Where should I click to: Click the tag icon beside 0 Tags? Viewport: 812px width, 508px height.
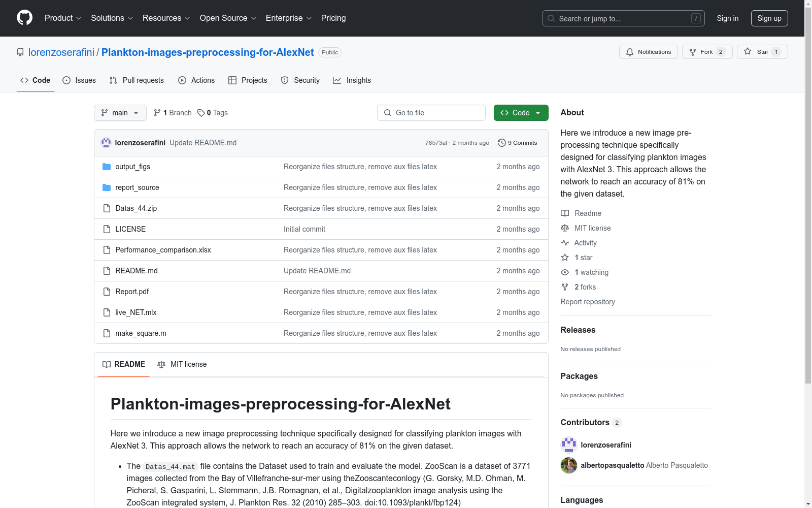pos(201,113)
